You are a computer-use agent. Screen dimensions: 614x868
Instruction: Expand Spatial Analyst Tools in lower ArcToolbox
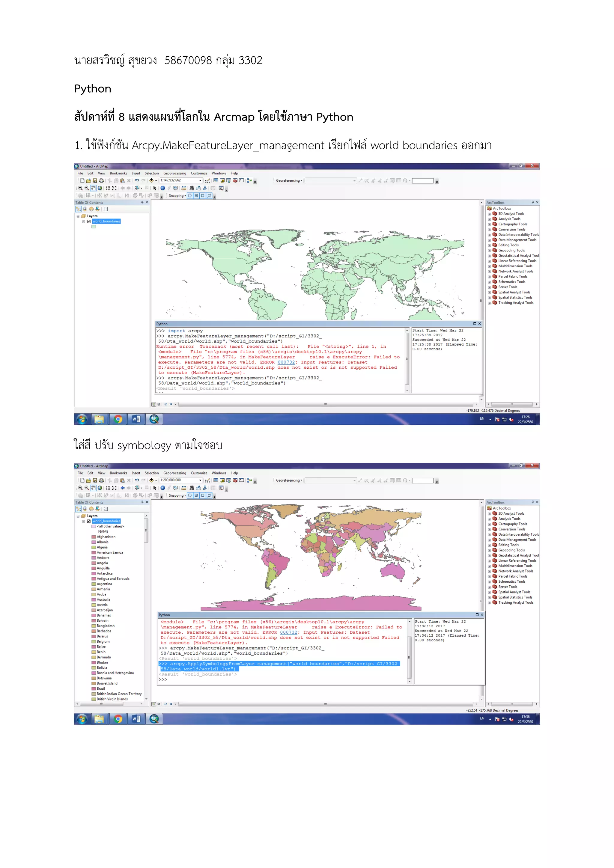[489, 592]
